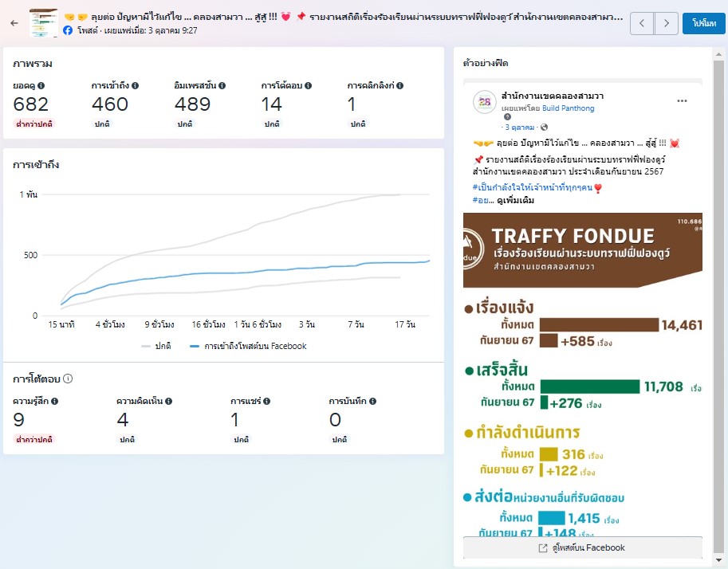Go to previous post with left chevron
728x569 pixels.
click(642, 23)
